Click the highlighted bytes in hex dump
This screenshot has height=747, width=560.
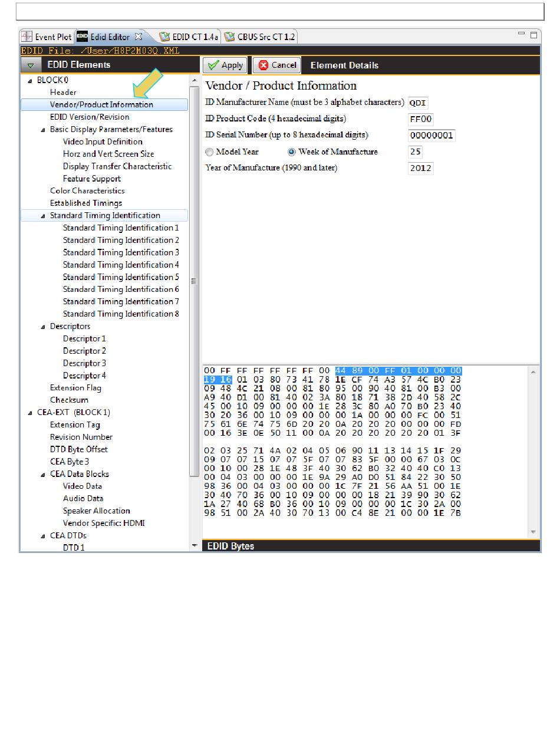[x=398, y=371]
